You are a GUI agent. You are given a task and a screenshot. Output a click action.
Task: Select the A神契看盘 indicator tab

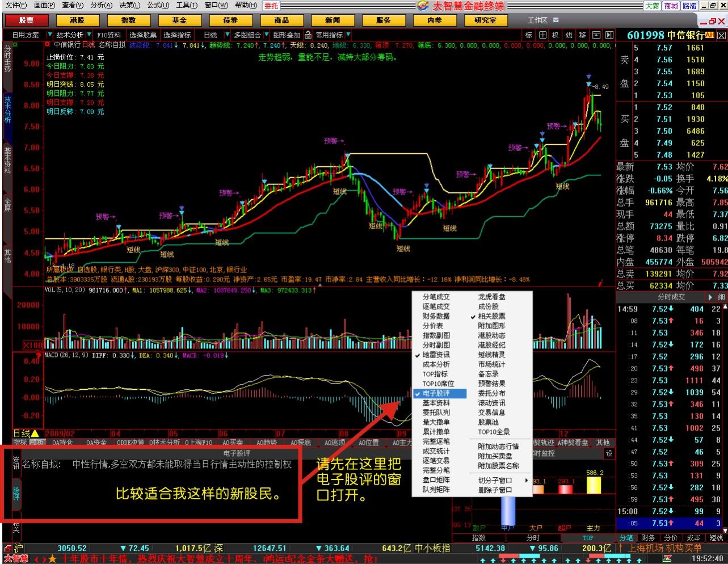click(573, 443)
